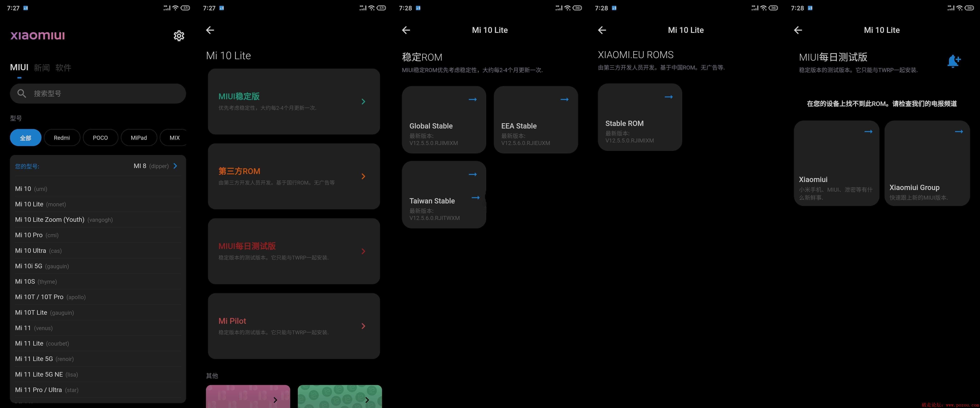980x408 pixels.
Task: Go back from the MIUI每日测试版 screen
Action: 798,30
